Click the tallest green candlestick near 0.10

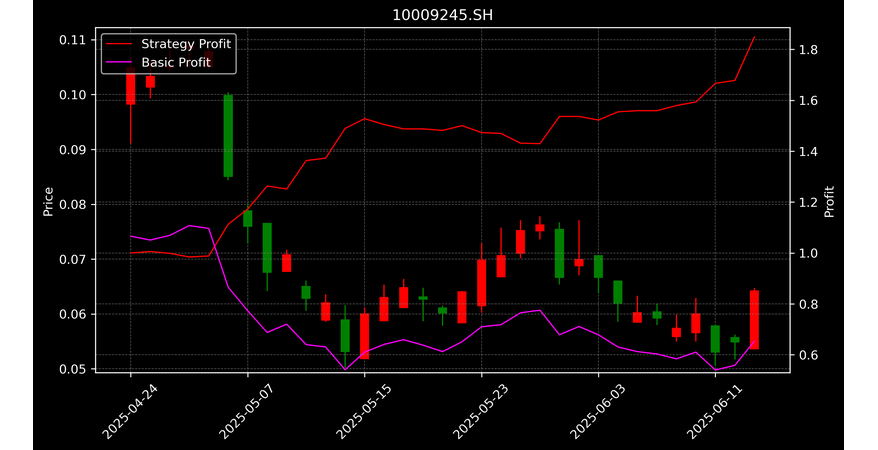click(228, 136)
